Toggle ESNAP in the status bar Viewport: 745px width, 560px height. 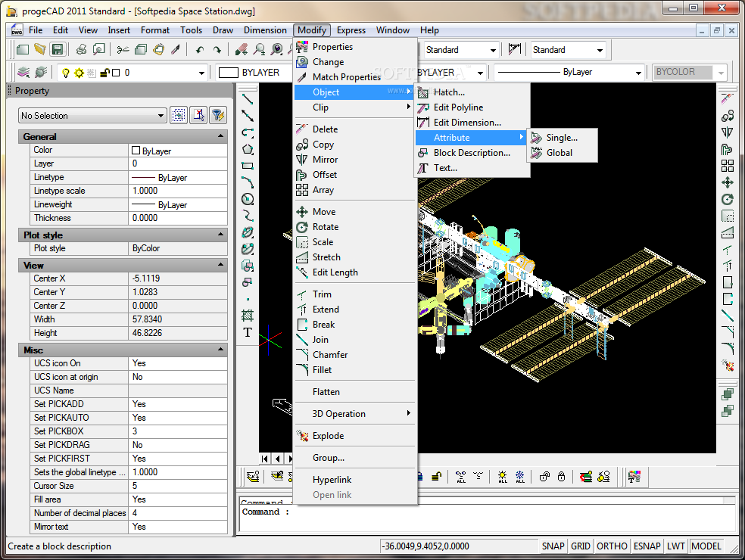(647, 546)
